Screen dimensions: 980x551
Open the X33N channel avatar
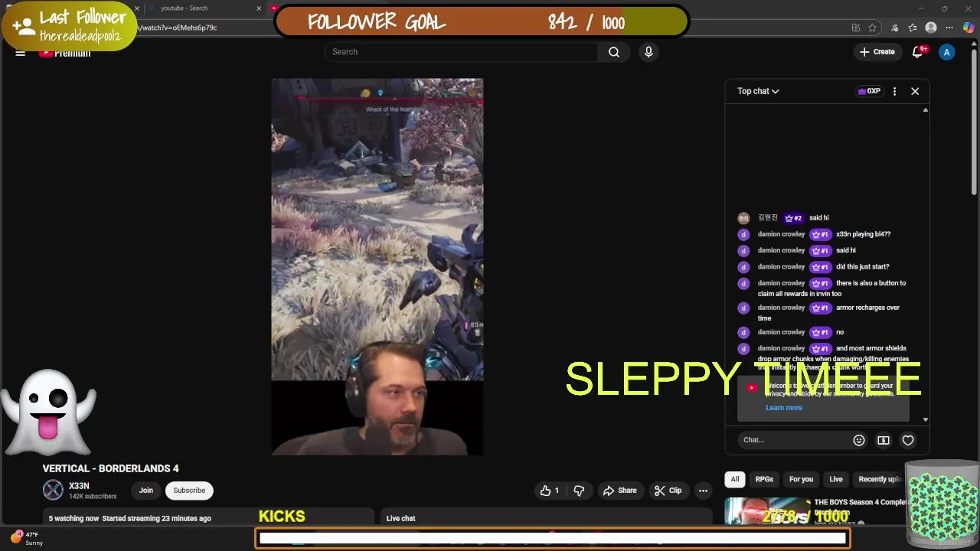pyautogui.click(x=53, y=490)
